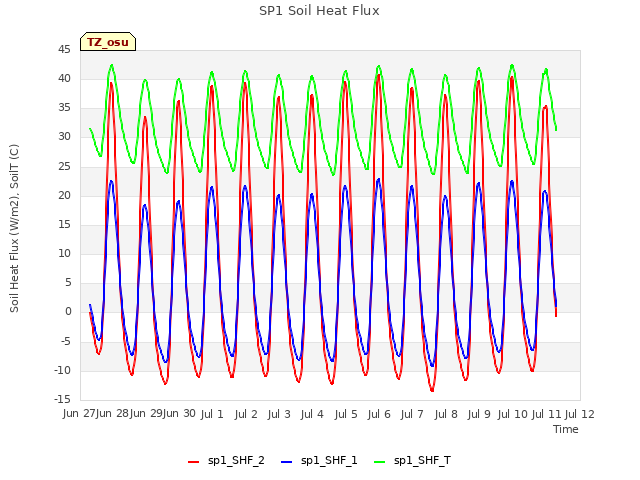Click the green sp1_SHF_T legend swatch
The width and height of the screenshot is (640, 480).
click(x=380, y=462)
